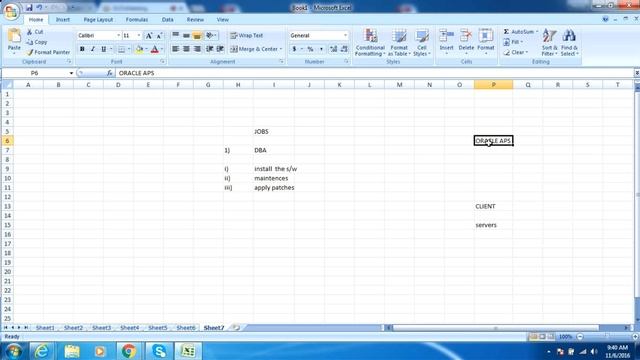Screen dimensions: 640x360
Task: Apply percent style
Action: [311, 49]
